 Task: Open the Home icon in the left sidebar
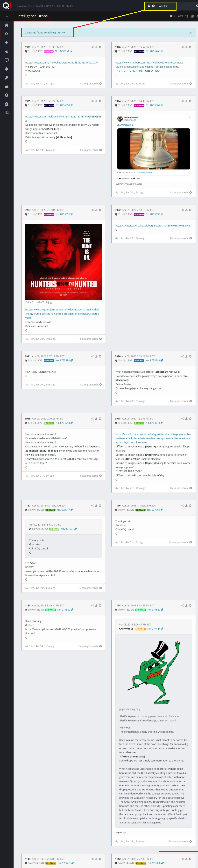[7, 25]
